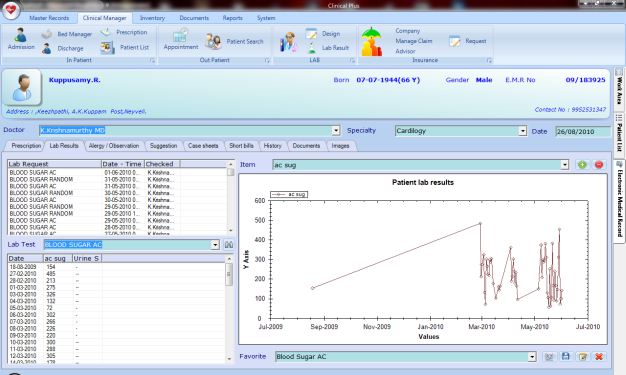Click the insurance Advisor option
Screen dimensions: 626x375
[x=405, y=51]
